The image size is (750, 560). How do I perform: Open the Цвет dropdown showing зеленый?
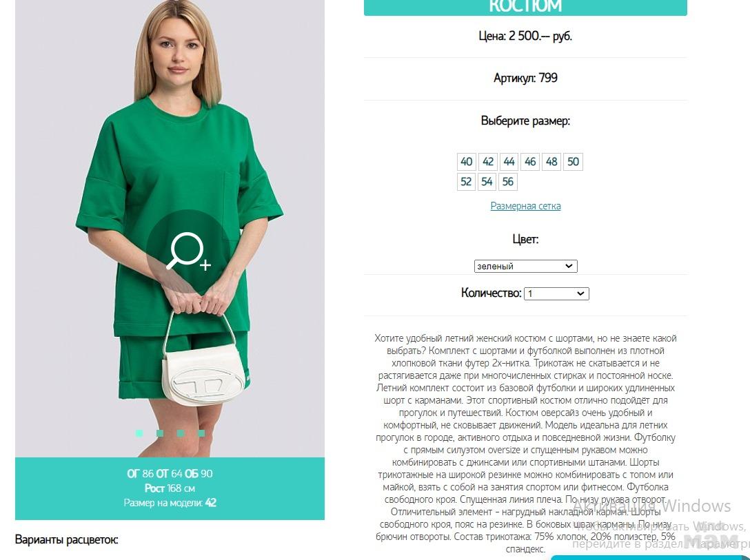pyautogui.click(x=526, y=266)
